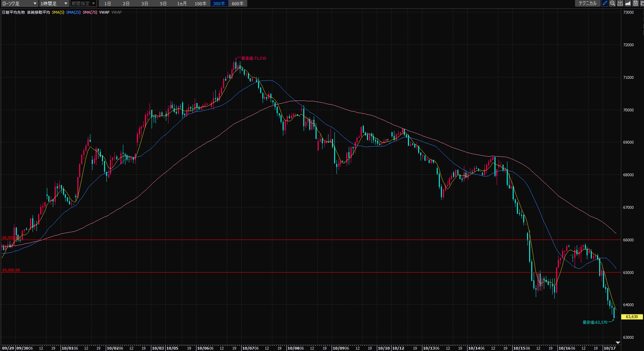Click the 最高値:71,510 high marker
This screenshot has height=351, width=644.
tap(254, 58)
